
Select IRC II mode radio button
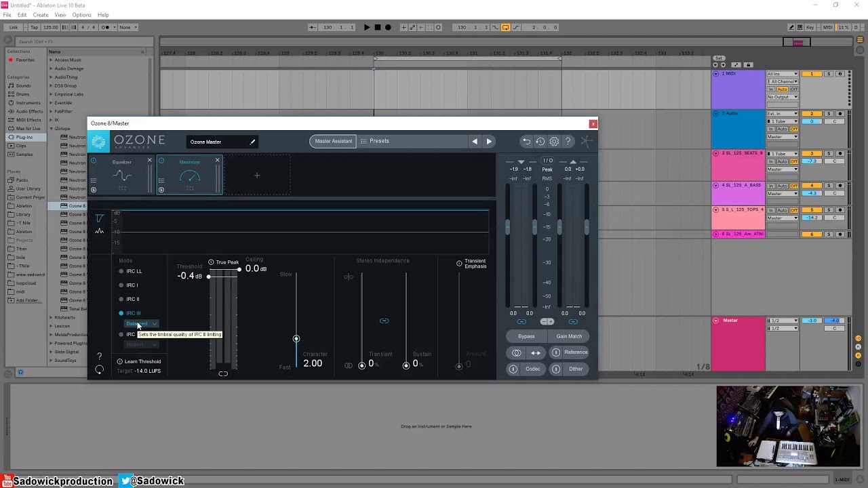[x=121, y=299]
